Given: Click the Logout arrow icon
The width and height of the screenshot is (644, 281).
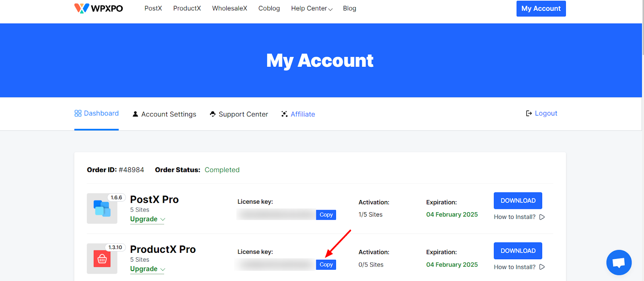Looking at the screenshot, I should click(x=529, y=114).
